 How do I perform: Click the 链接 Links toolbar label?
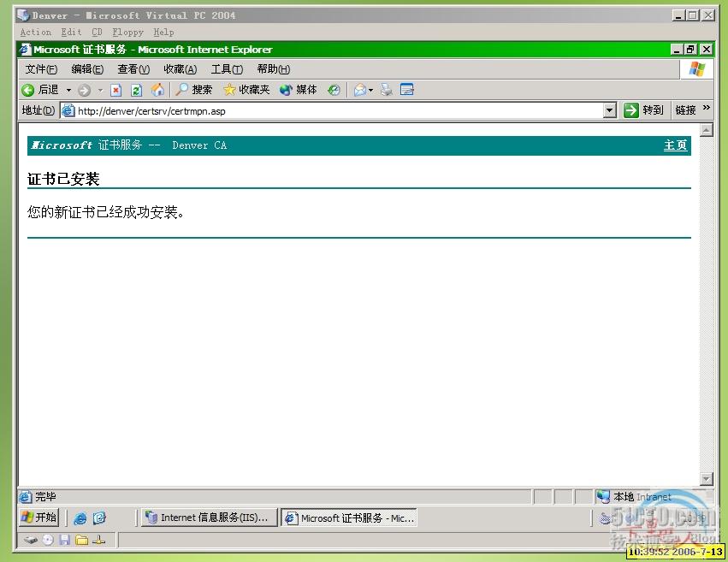coord(685,110)
